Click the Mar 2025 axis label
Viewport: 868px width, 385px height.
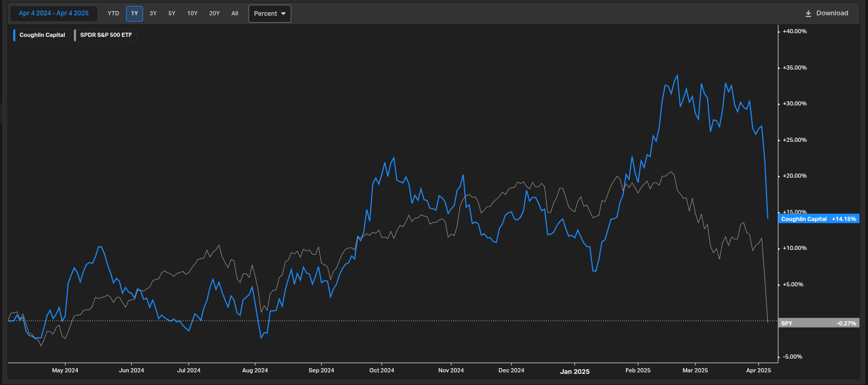click(695, 370)
